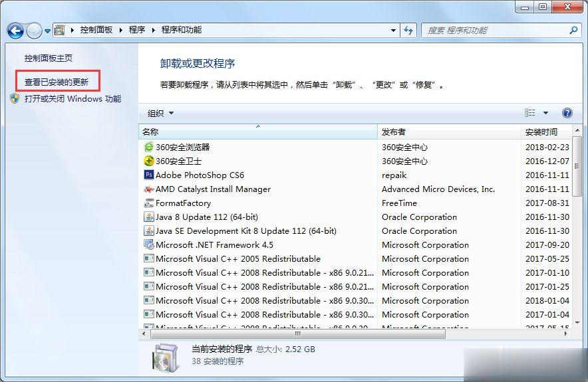
Task: Click the vertical scrollbar up arrow
Action: [x=577, y=130]
